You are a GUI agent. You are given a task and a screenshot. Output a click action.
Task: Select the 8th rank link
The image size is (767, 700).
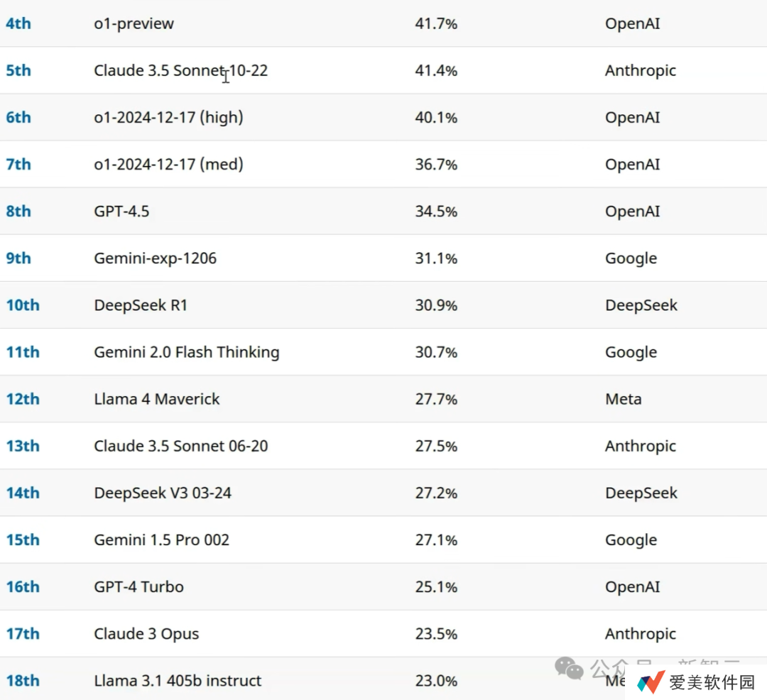[x=18, y=212]
